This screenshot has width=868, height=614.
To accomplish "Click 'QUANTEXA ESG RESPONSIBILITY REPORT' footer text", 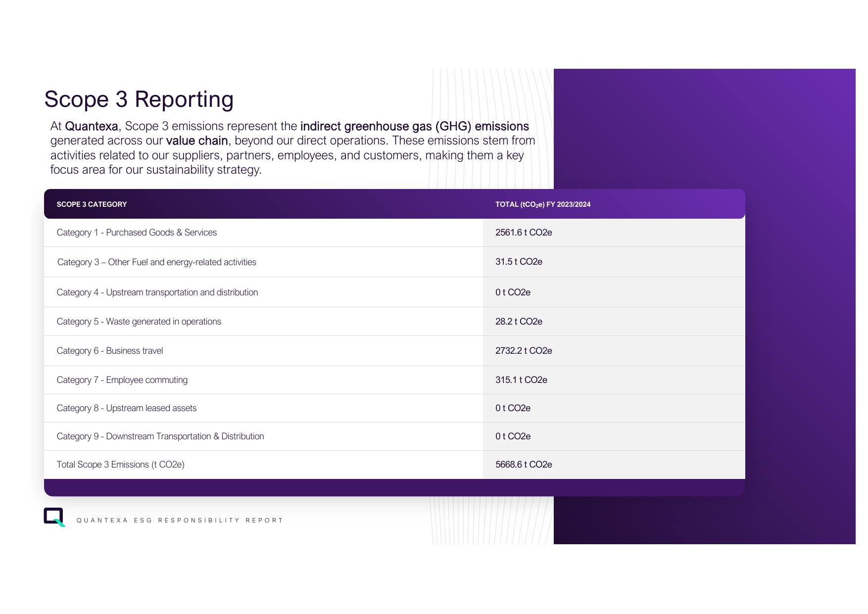I will coord(180,520).
